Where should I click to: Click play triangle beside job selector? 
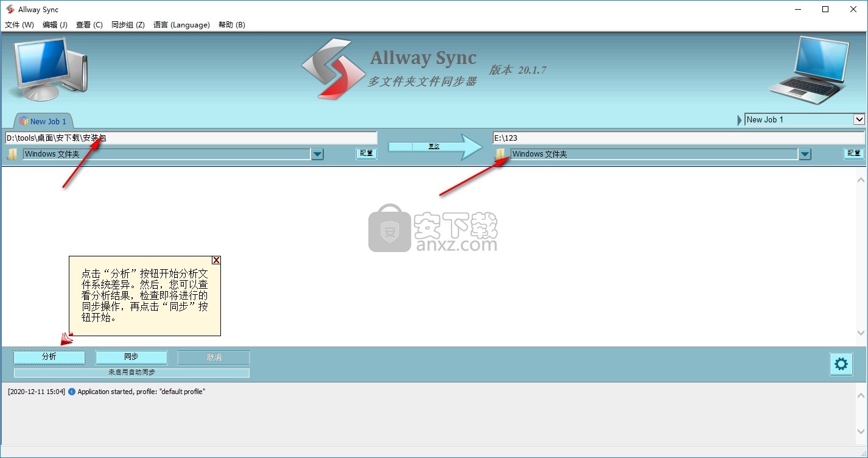click(x=740, y=120)
